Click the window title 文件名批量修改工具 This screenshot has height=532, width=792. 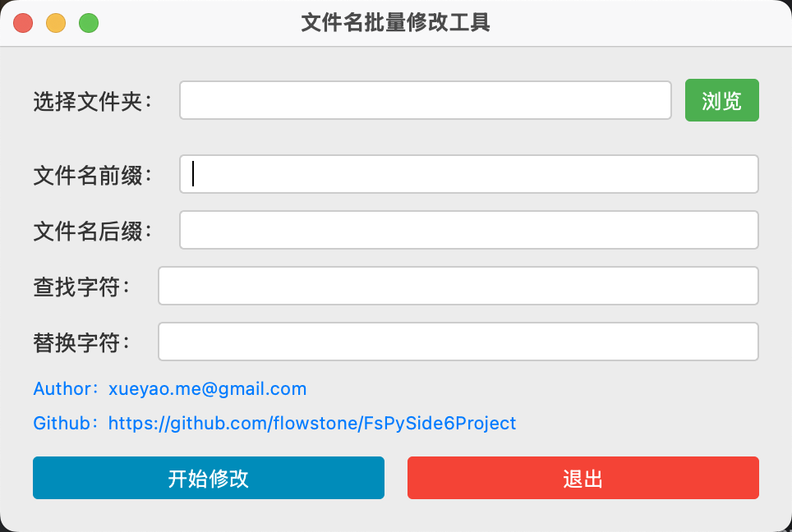click(395, 22)
